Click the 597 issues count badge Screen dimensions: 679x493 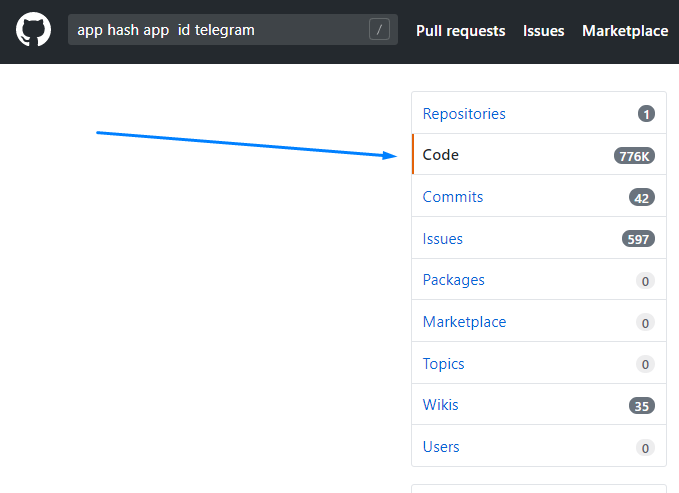pos(638,239)
